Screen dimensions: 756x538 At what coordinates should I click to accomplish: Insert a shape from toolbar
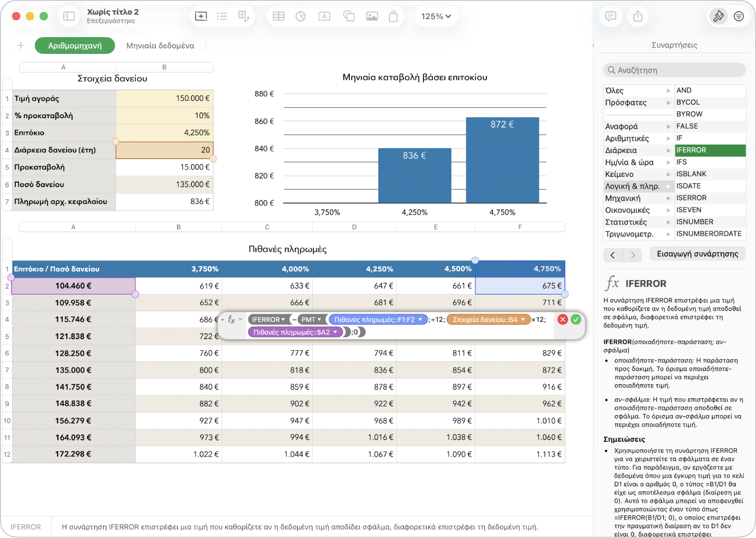click(x=349, y=16)
